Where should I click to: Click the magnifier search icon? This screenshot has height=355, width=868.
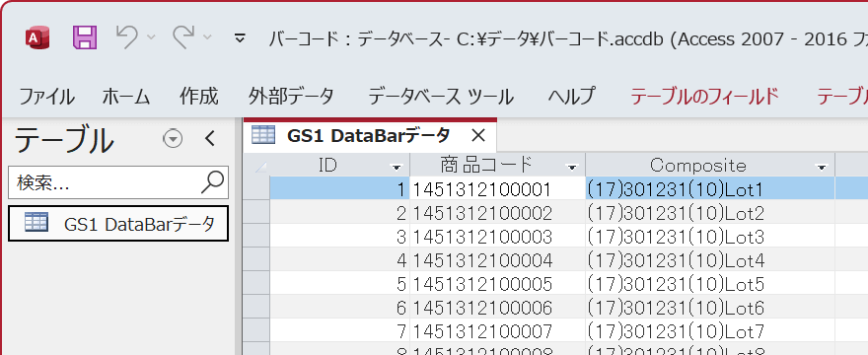(213, 181)
